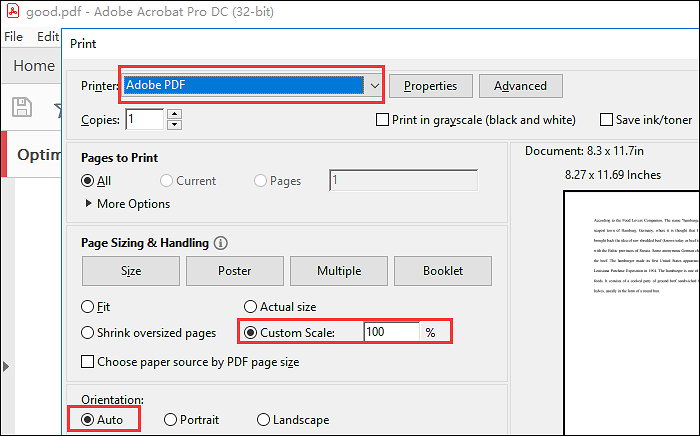Enable Print in grayscale checkbox
Screen dimensions: 700x436
[382, 120]
